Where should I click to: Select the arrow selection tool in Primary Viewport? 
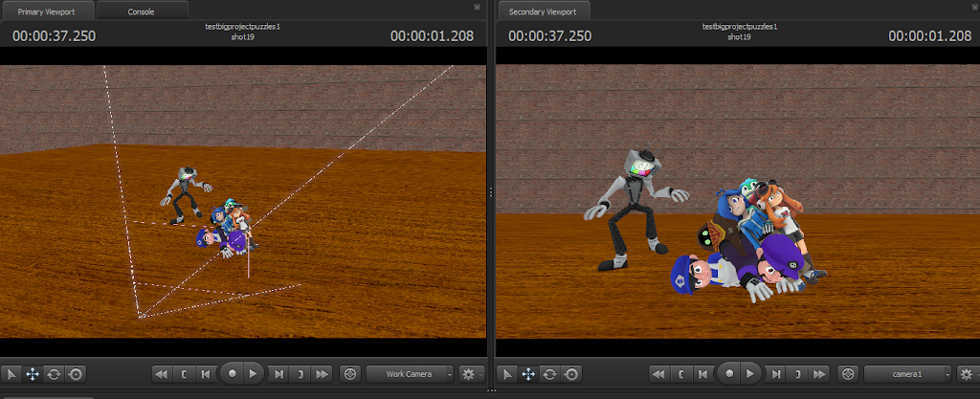11,374
